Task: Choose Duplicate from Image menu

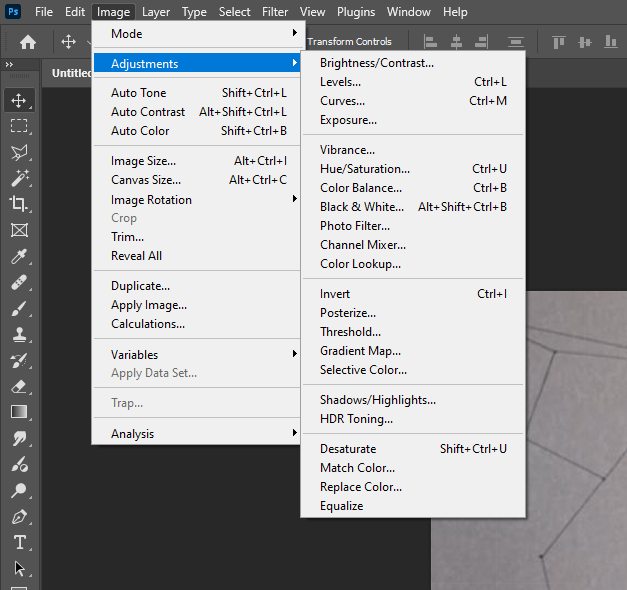Action: (x=198, y=286)
